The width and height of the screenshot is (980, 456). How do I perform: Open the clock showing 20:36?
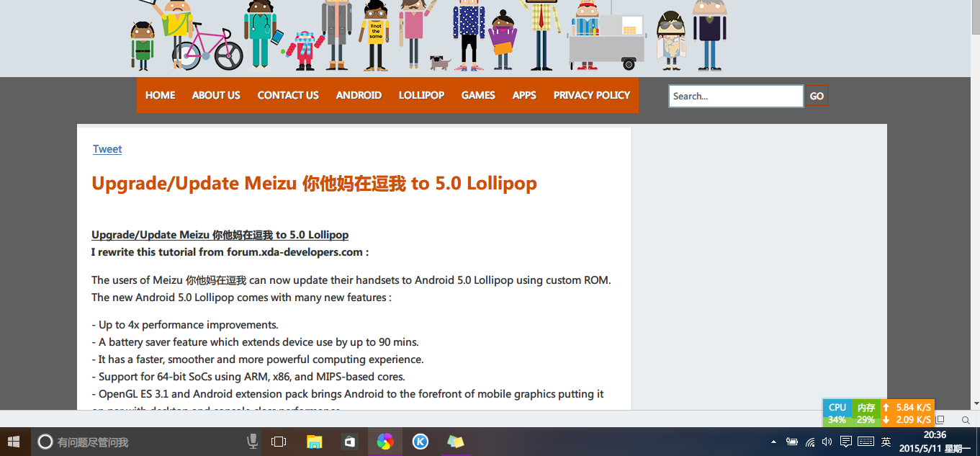click(935, 442)
